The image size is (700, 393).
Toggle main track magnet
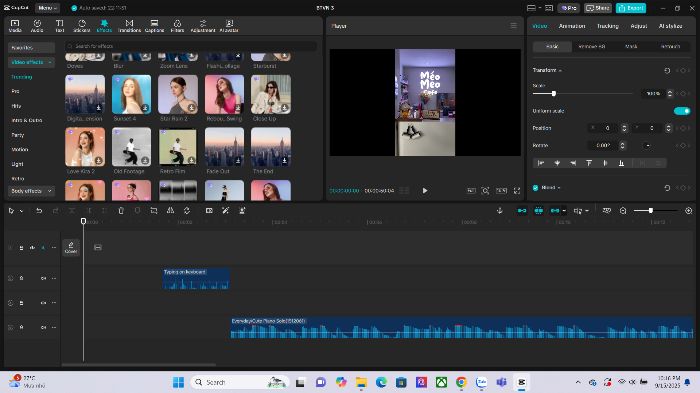522,210
